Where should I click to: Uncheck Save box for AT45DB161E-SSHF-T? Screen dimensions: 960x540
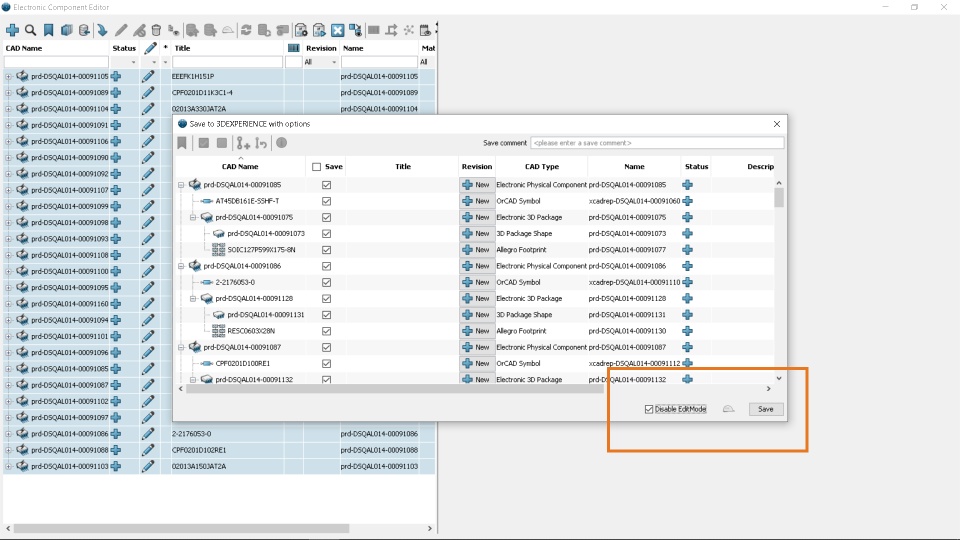coord(326,201)
